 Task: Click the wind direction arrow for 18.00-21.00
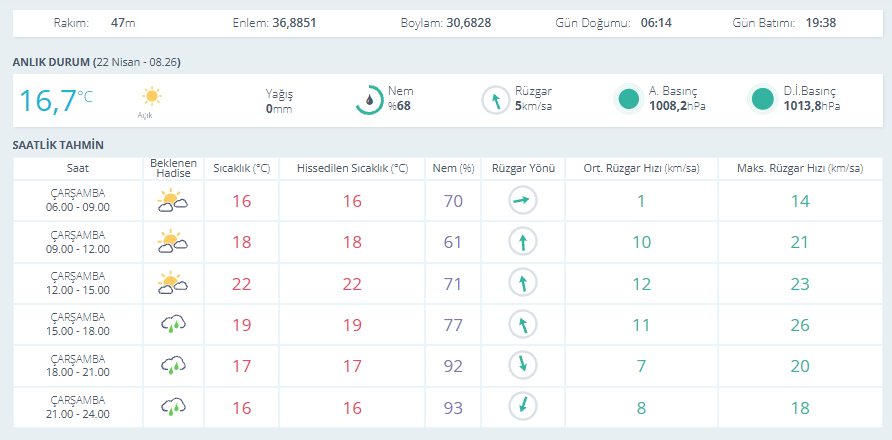click(523, 365)
